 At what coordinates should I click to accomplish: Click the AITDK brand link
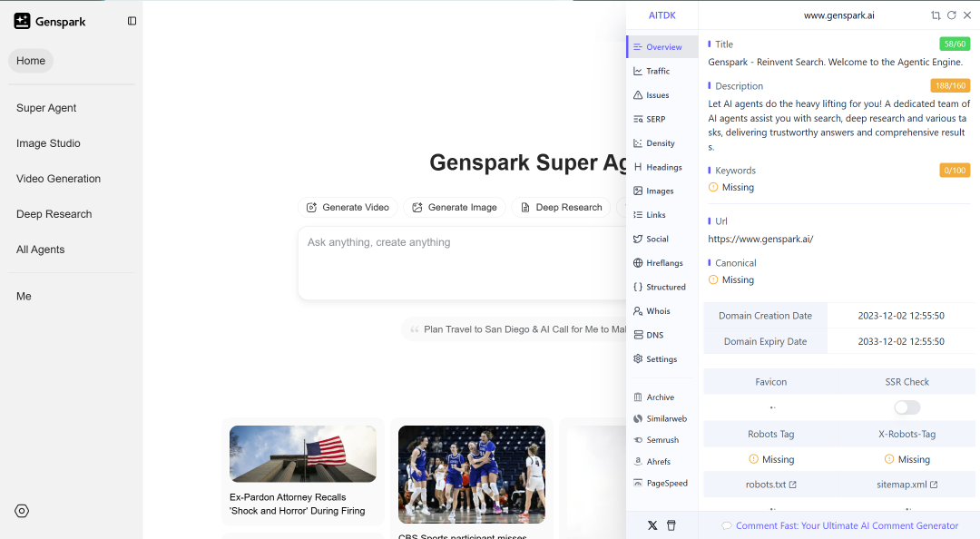coord(661,15)
